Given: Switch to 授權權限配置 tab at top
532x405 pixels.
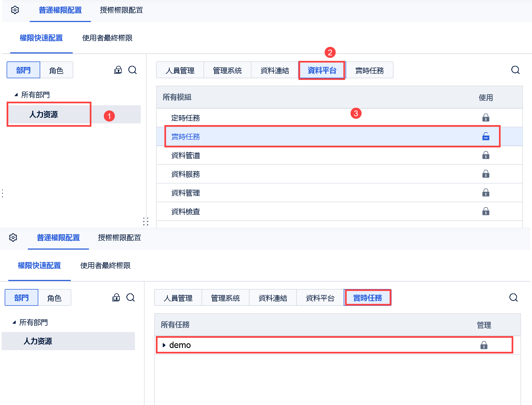Looking at the screenshot, I should pyautogui.click(x=121, y=10).
